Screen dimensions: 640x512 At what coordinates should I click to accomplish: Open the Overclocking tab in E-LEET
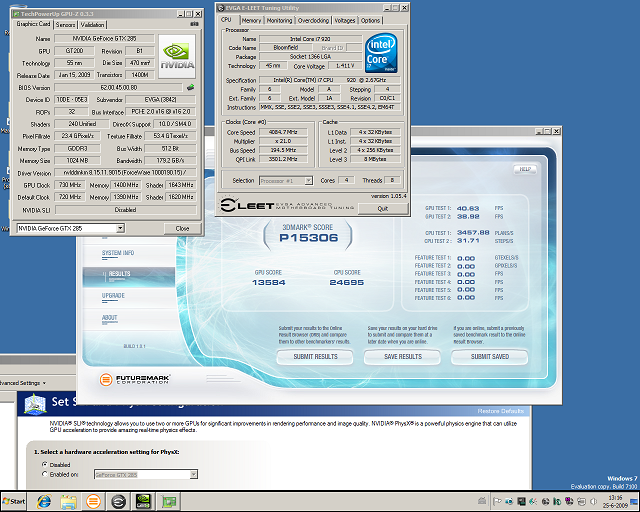pos(313,20)
